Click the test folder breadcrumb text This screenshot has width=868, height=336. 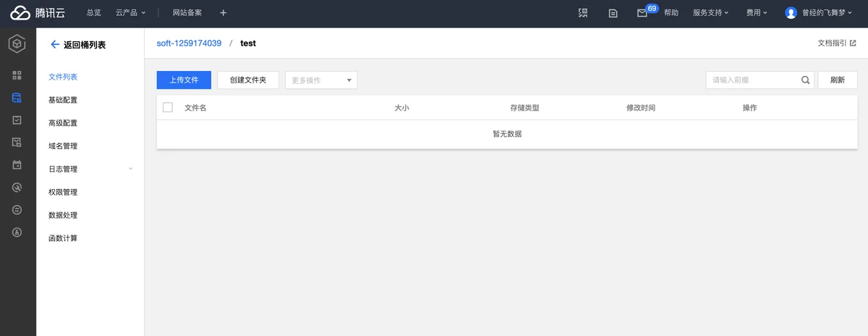coord(248,43)
